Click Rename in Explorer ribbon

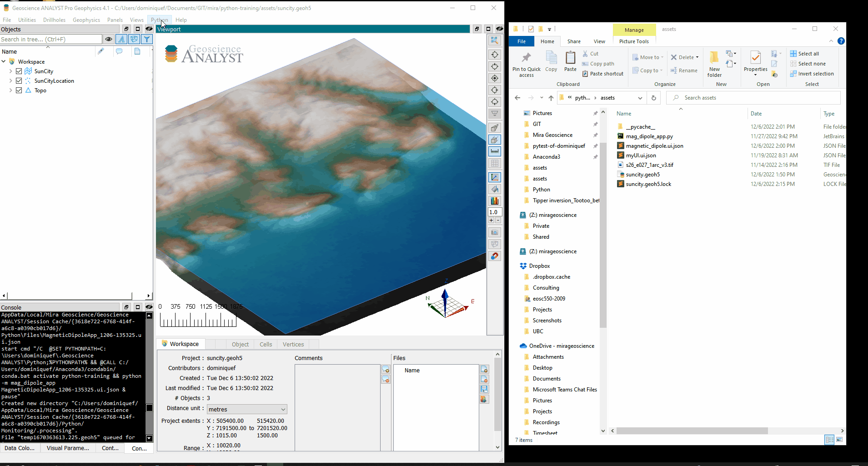pyautogui.click(x=684, y=70)
